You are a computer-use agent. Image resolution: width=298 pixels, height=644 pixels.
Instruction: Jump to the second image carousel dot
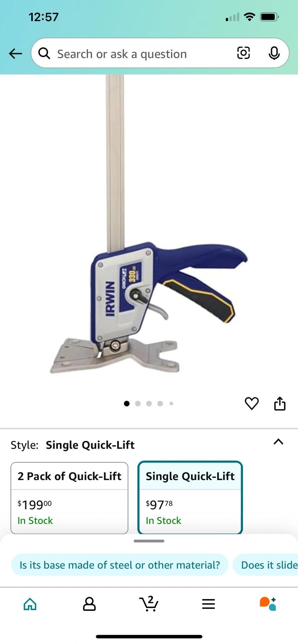pos(138,404)
